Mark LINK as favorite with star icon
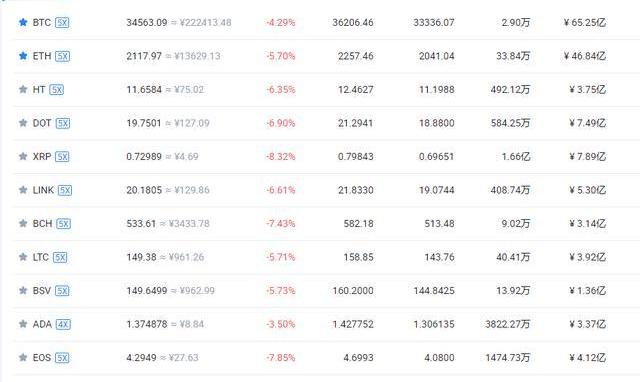 pos(23,189)
